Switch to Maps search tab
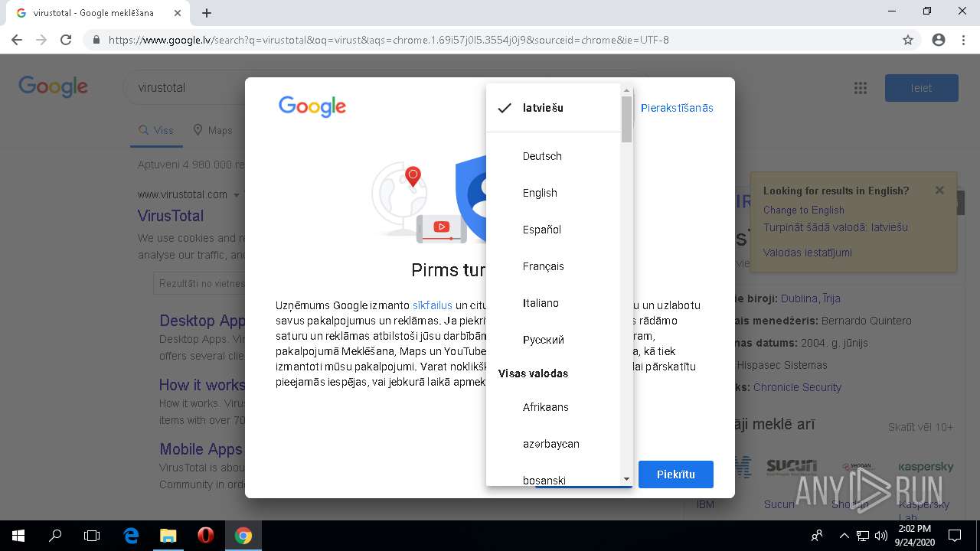 [212, 130]
